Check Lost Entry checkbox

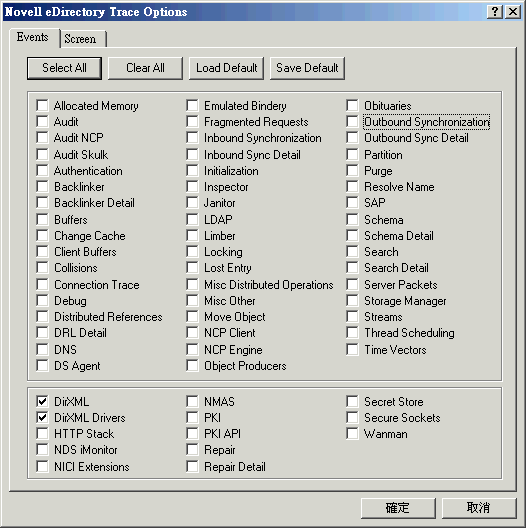[192, 268]
